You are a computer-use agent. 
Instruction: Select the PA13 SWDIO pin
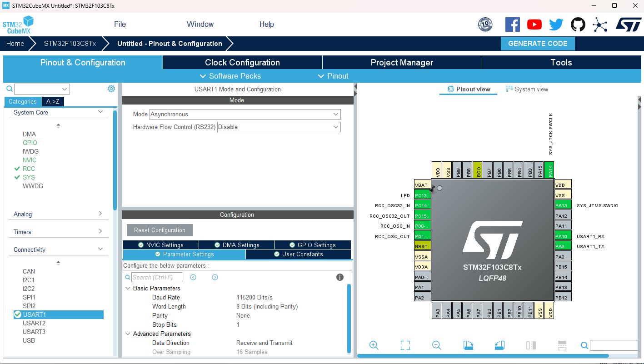pyautogui.click(x=563, y=205)
